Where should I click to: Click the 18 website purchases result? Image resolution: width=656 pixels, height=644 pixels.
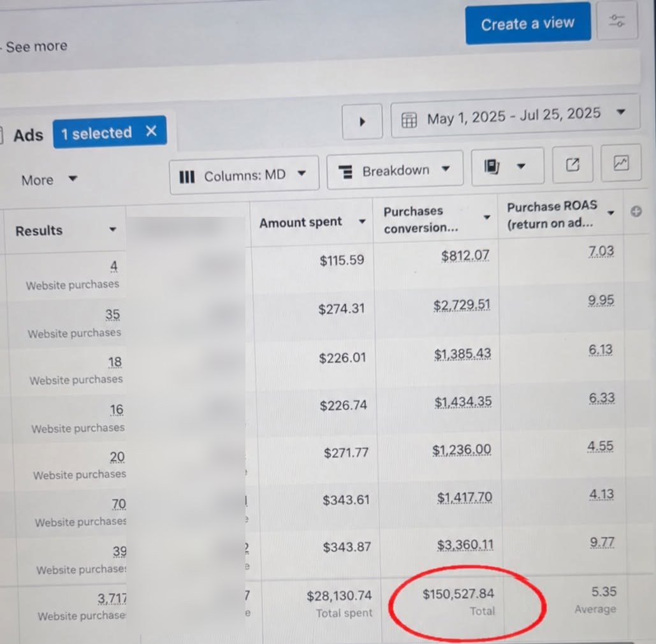click(115, 362)
